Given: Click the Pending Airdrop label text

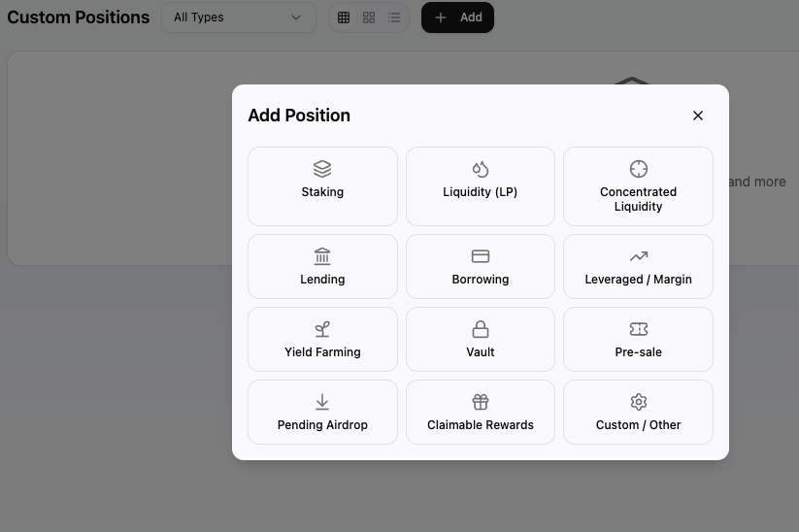Looking at the screenshot, I should coord(322,425).
